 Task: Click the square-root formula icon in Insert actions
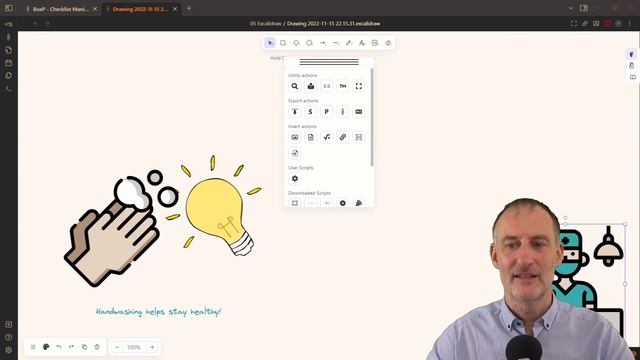tap(327, 137)
